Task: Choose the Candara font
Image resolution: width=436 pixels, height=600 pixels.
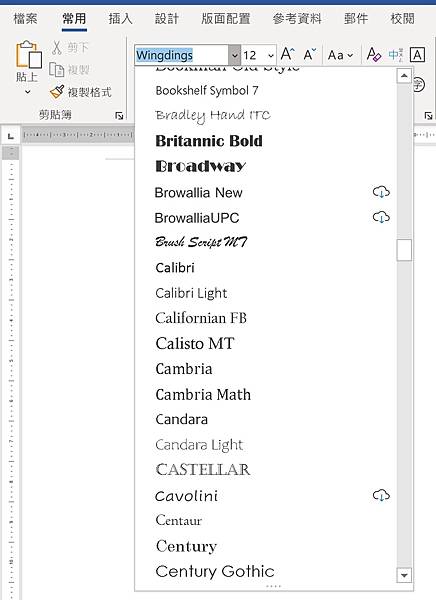Action: pyautogui.click(x=266, y=419)
